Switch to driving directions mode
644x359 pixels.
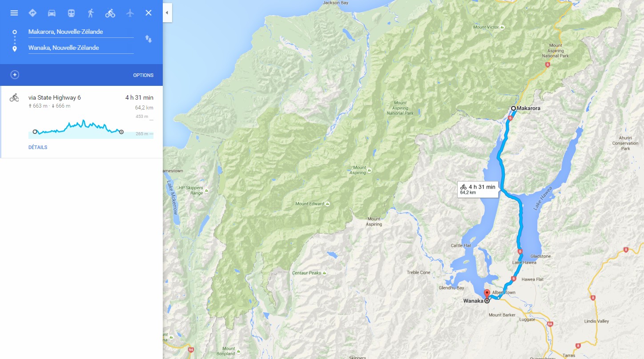[x=52, y=13]
